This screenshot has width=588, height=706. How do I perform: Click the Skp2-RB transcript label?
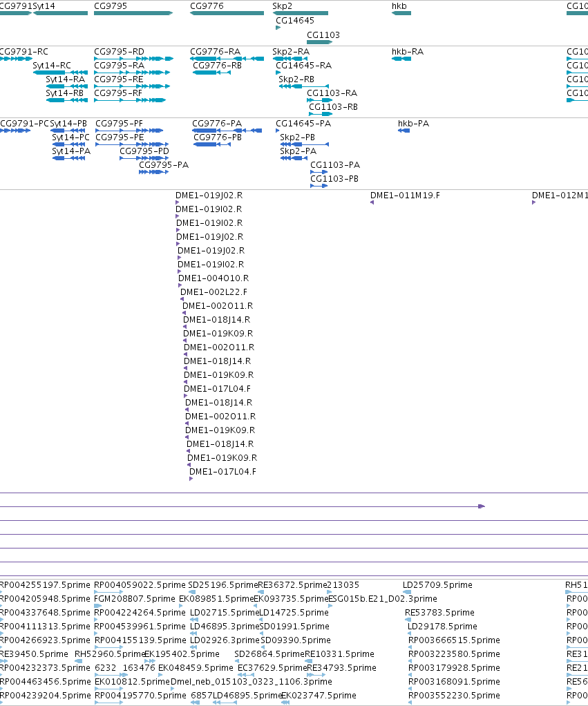[296, 79]
